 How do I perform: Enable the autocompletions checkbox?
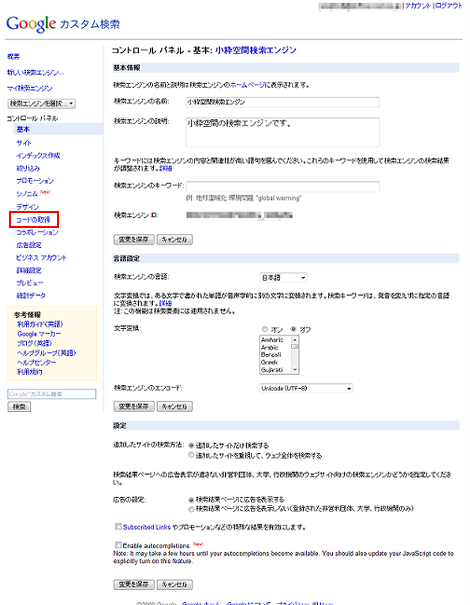coord(118,545)
